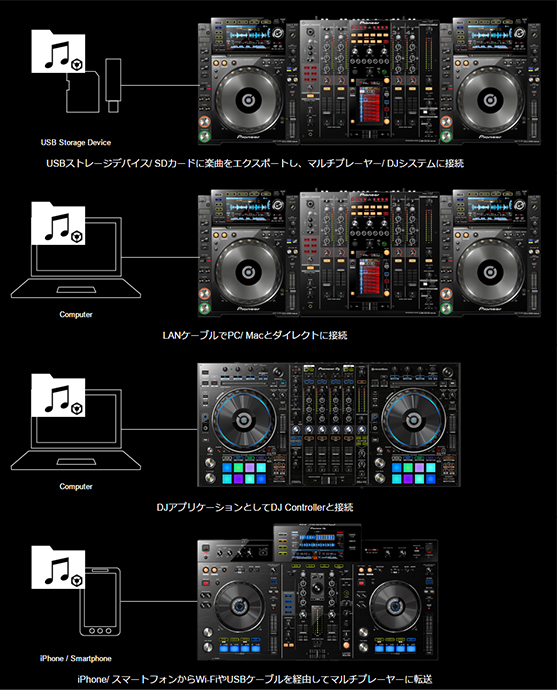
Task: Click the USB Storage Device music folder icon
Action: click(x=58, y=51)
